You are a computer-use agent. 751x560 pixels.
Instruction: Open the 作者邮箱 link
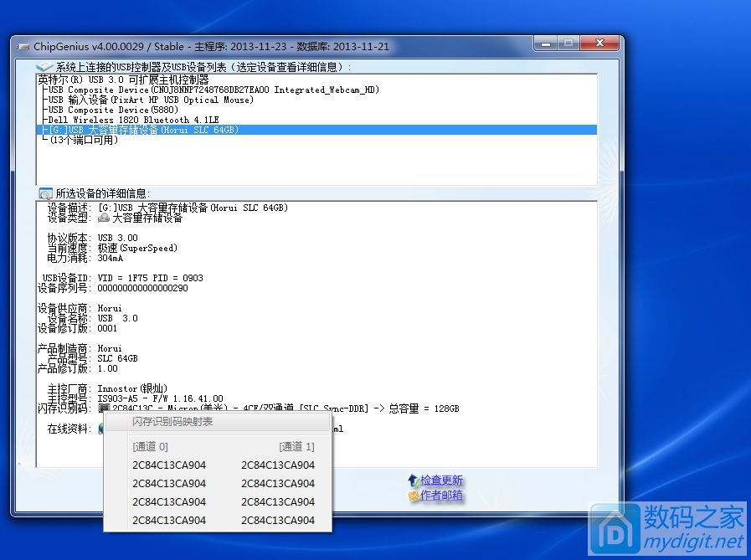click(x=441, y=496)
